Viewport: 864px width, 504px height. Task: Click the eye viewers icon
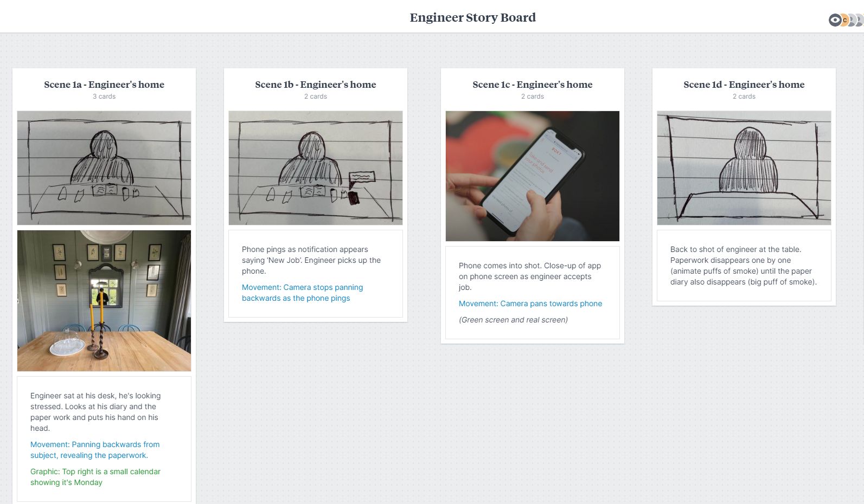click(835, 21)
